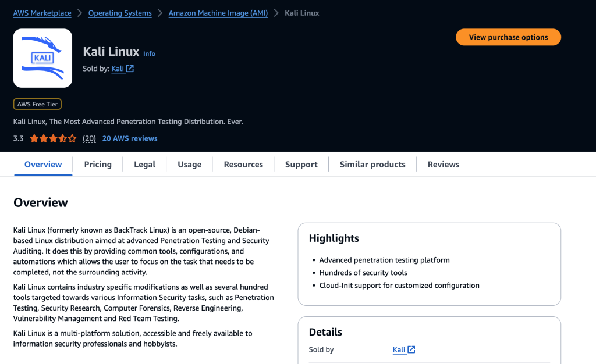Click the View purchase options button
Viewport: 596px width, 364px height.
[508, 37]
